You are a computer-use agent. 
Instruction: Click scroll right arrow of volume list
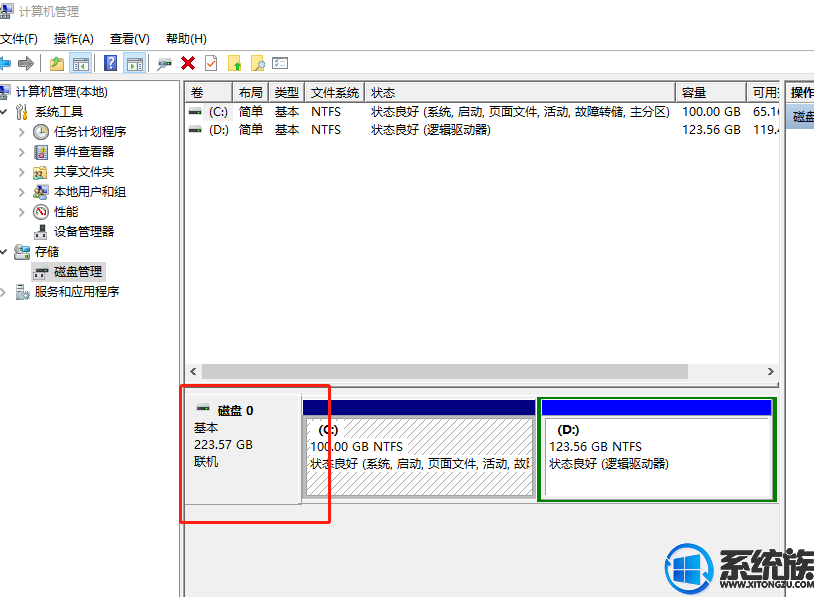[771, 372]
